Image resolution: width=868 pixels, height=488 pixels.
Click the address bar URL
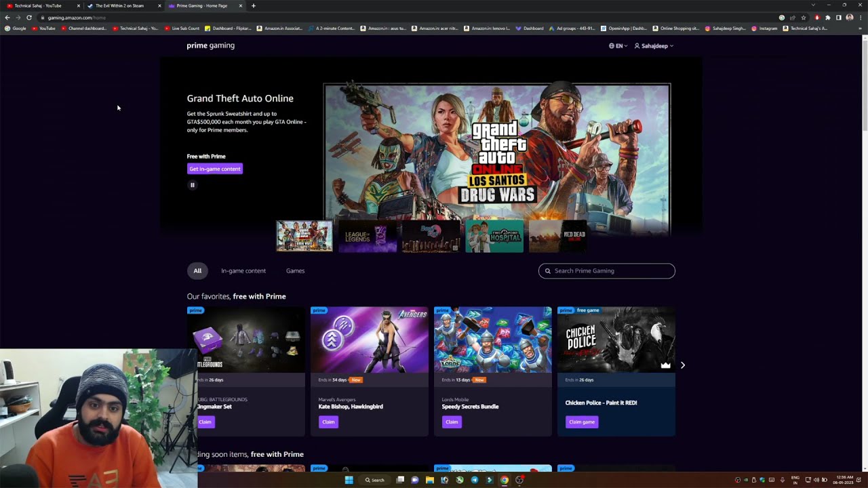77,18
